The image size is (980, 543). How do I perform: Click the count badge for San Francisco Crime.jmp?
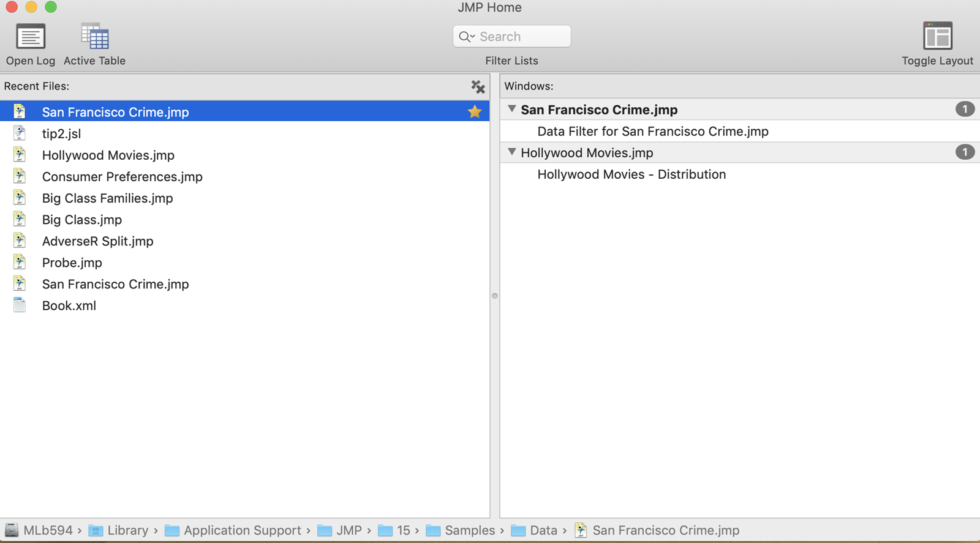click(965, 109)
